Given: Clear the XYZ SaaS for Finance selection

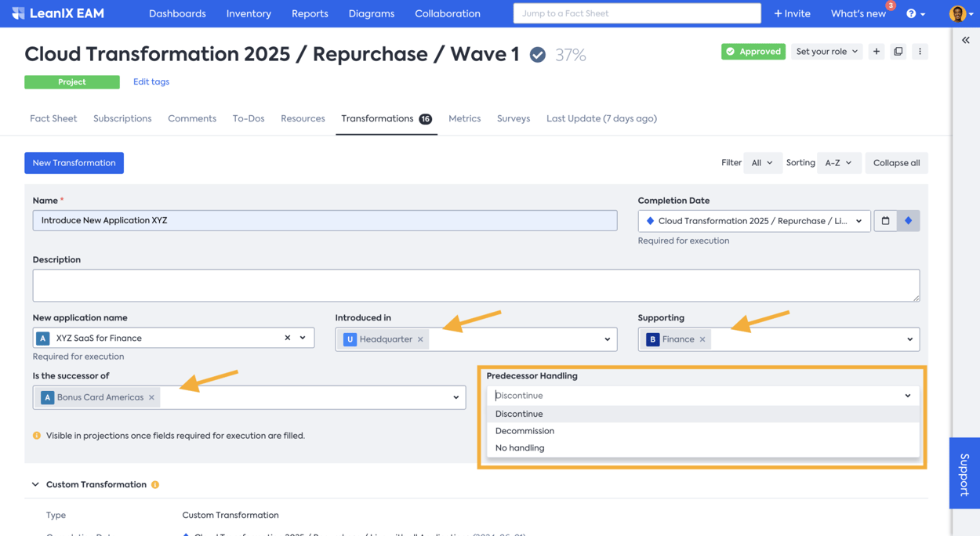Looking at the screenshot, I should tap(287, 338).
